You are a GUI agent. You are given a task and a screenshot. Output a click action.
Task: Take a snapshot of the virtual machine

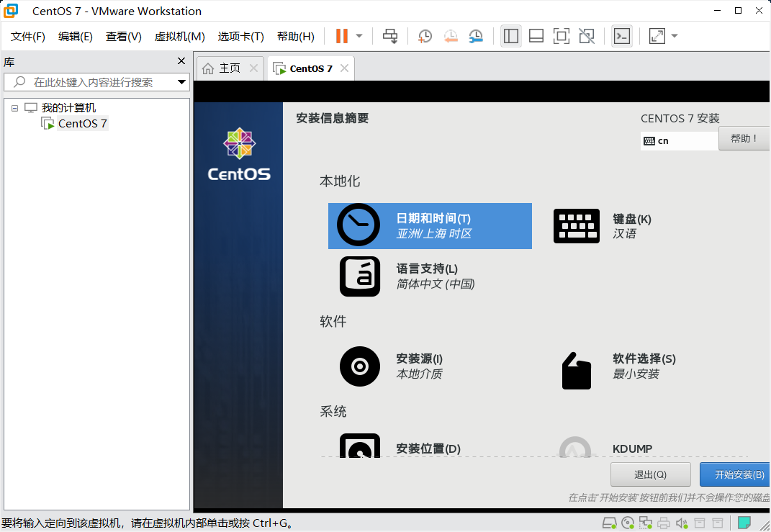coord(425,36)
